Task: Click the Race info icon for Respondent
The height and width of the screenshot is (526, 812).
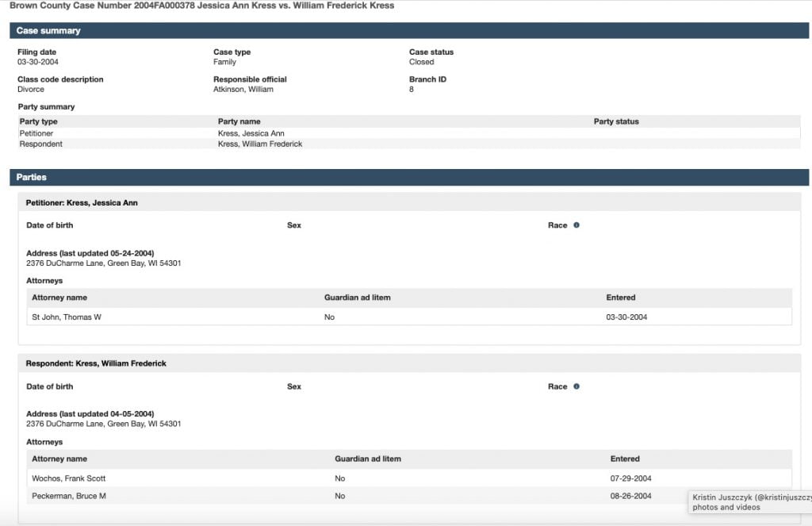Action: tap(576, 387)
